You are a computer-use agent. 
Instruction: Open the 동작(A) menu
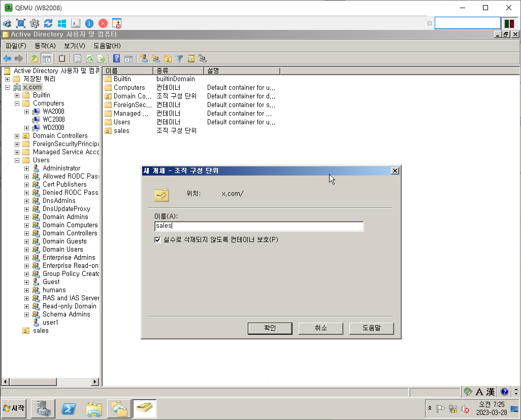[45, 46]
